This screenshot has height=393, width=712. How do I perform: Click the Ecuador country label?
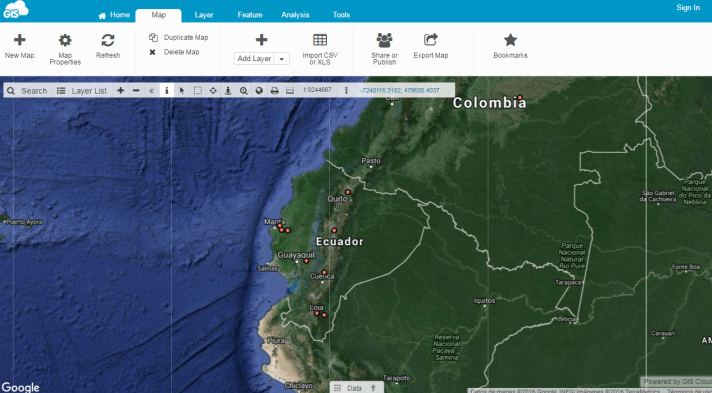(340, 242)
